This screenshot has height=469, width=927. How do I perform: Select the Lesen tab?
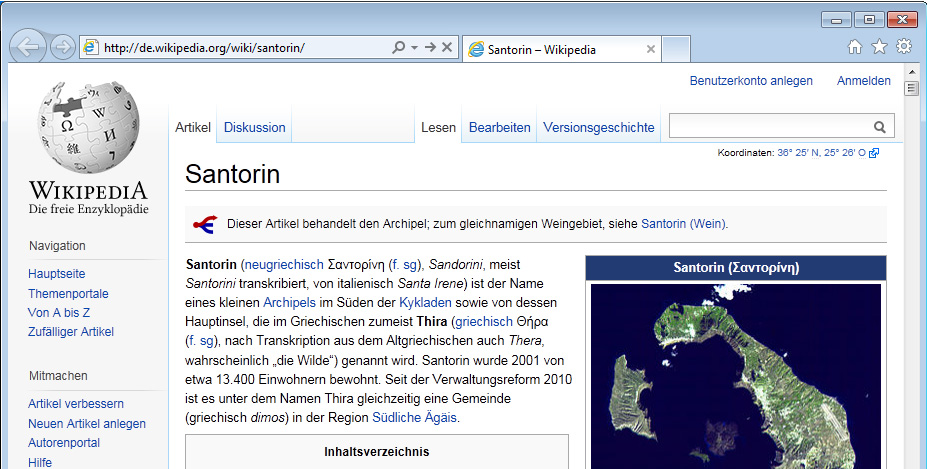pos(438,127)
